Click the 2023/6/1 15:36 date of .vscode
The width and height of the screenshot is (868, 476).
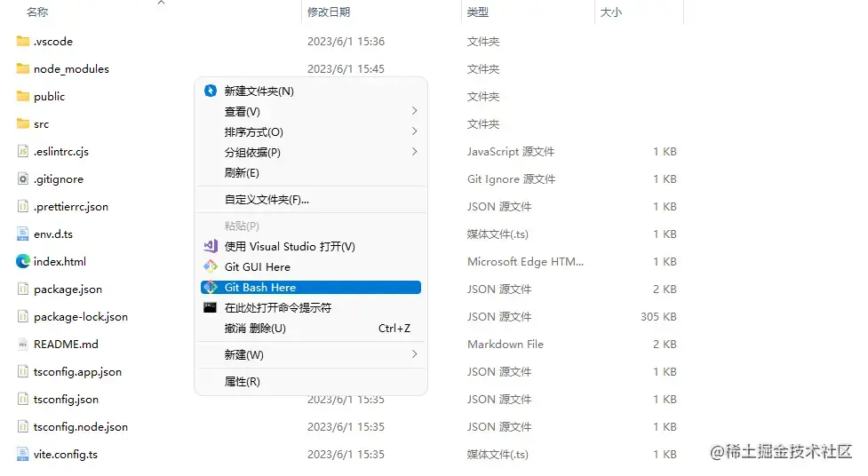point(346,41)
